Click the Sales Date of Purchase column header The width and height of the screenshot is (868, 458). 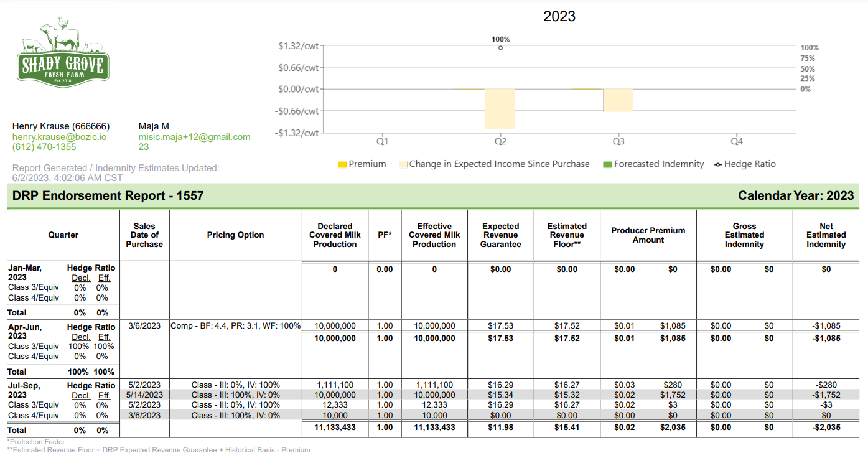click(144, 235)
